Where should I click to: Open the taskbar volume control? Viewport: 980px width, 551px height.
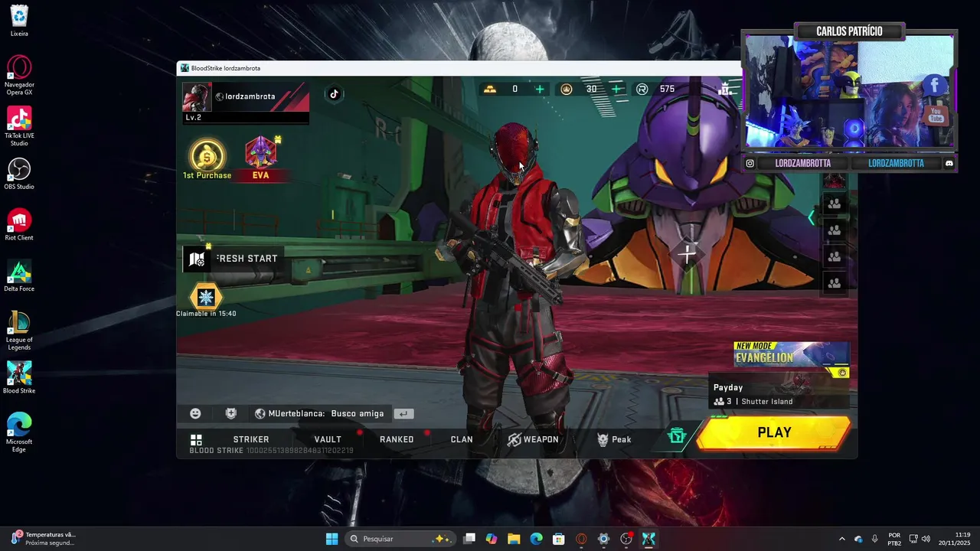click(926, 539)
